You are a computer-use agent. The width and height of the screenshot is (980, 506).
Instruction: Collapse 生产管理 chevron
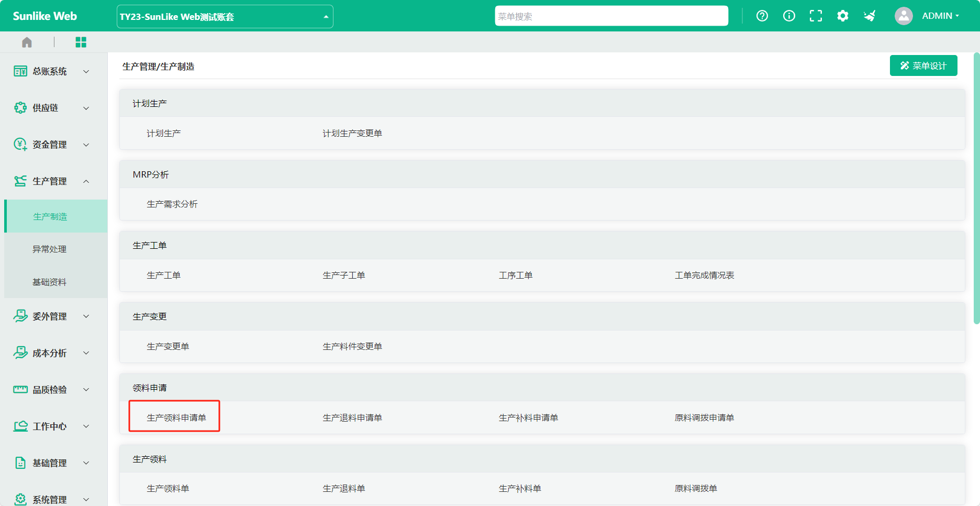click(x=86, y=181)
